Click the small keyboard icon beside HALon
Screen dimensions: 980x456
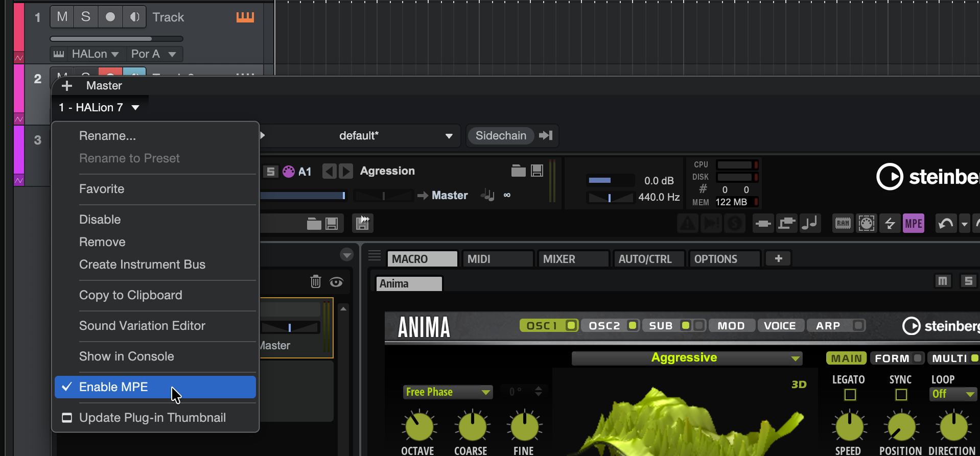pyautogui.click(x=59, y=54)
